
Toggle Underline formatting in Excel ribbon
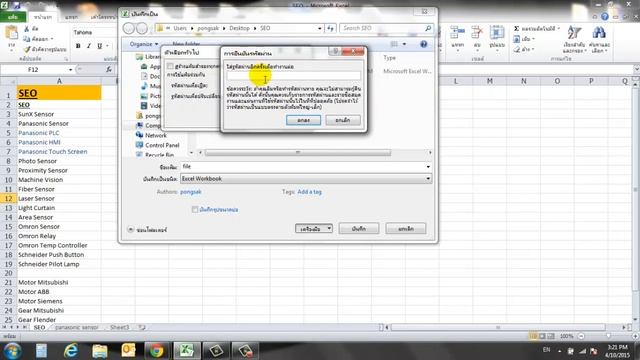point(99,46)
